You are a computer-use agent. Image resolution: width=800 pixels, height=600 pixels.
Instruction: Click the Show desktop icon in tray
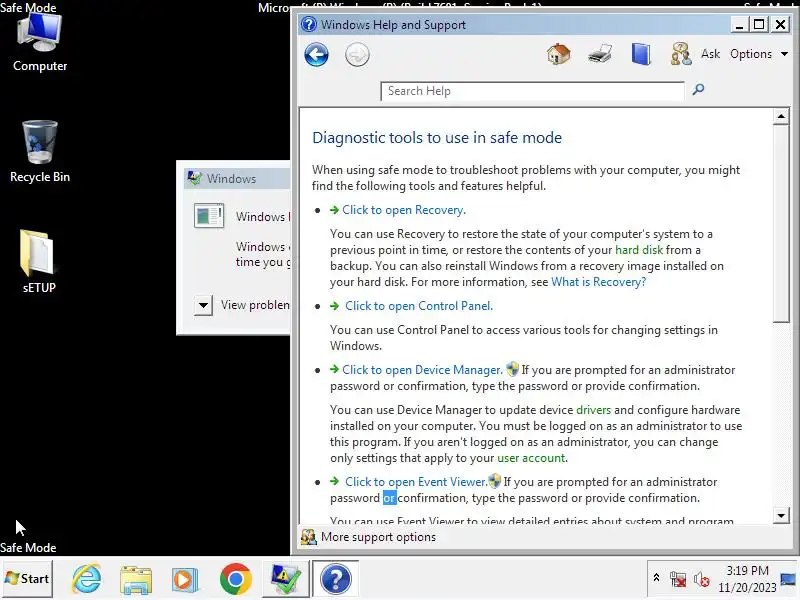point(788,579)
